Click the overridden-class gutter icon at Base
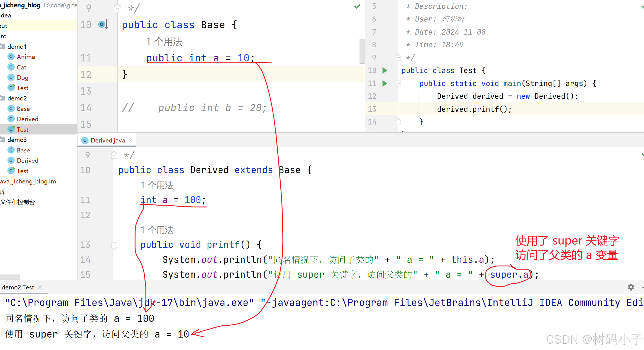This screenshot has height=350, width=644. 103,25
